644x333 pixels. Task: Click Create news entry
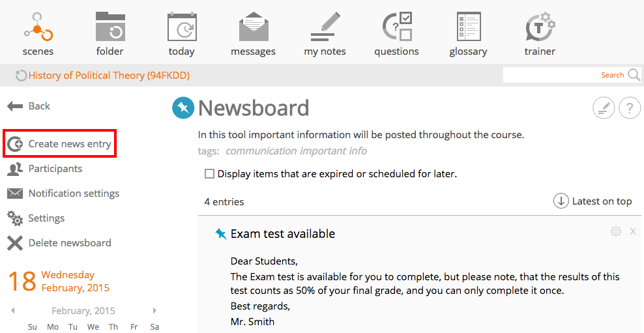coord(60,144)
